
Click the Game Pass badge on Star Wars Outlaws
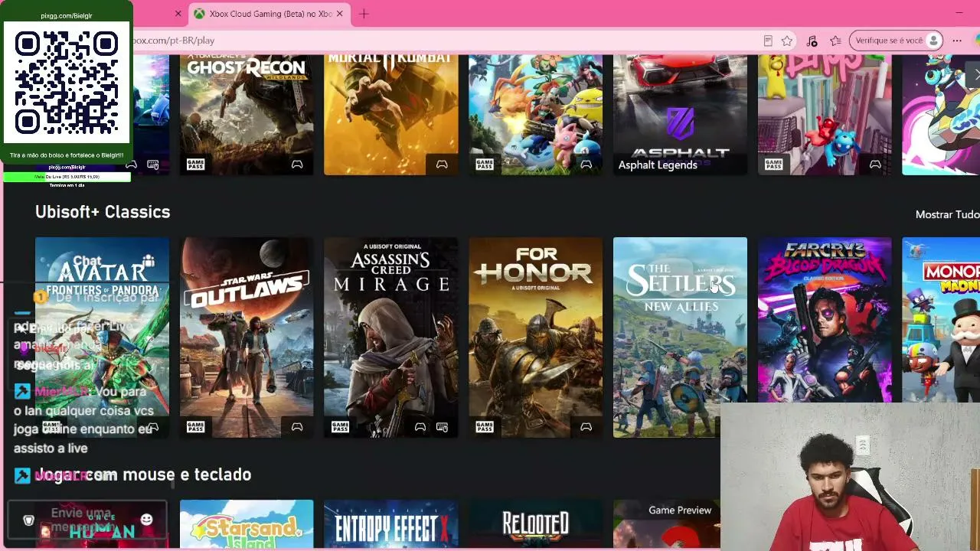tap(195, 426)
